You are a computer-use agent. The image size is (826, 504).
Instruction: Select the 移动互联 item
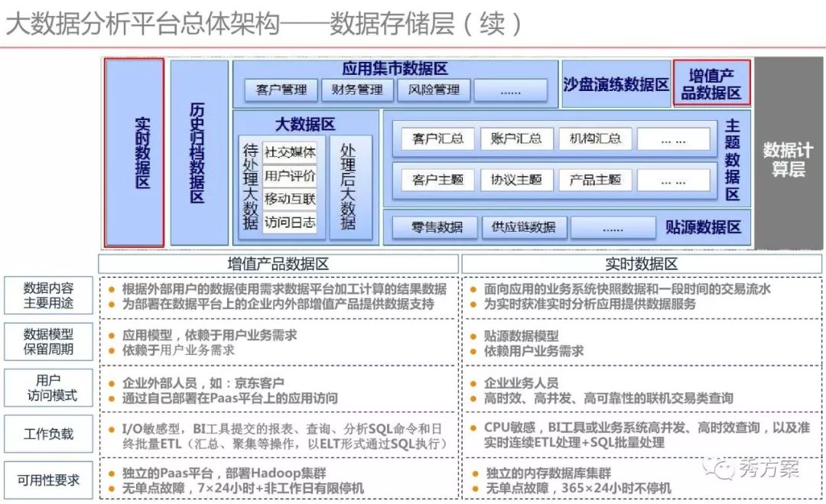coord(290,199)
